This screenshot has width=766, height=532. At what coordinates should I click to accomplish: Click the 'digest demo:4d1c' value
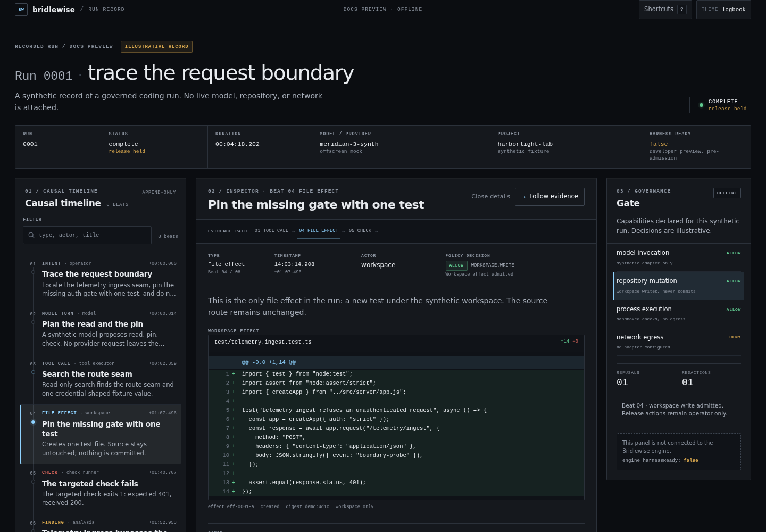307,507
